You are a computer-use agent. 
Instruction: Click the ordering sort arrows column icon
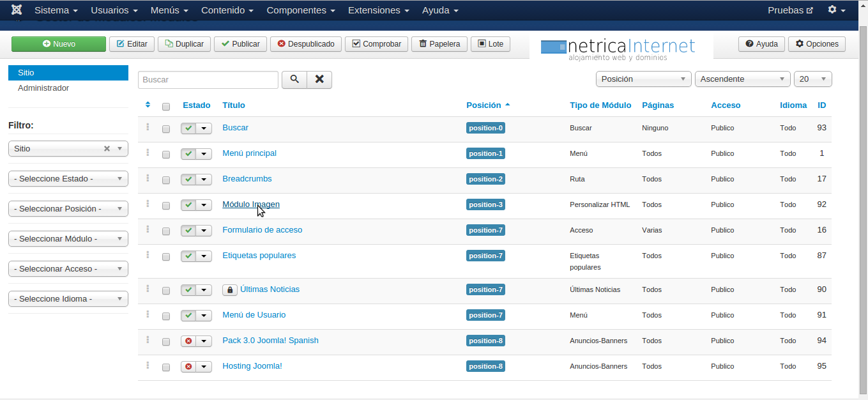(148, 105)
